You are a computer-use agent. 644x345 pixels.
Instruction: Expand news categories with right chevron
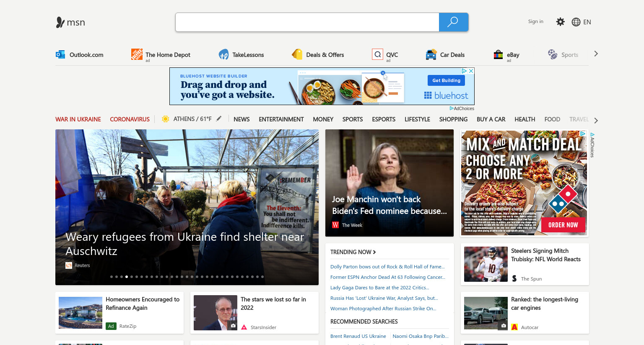coord(596,121)
